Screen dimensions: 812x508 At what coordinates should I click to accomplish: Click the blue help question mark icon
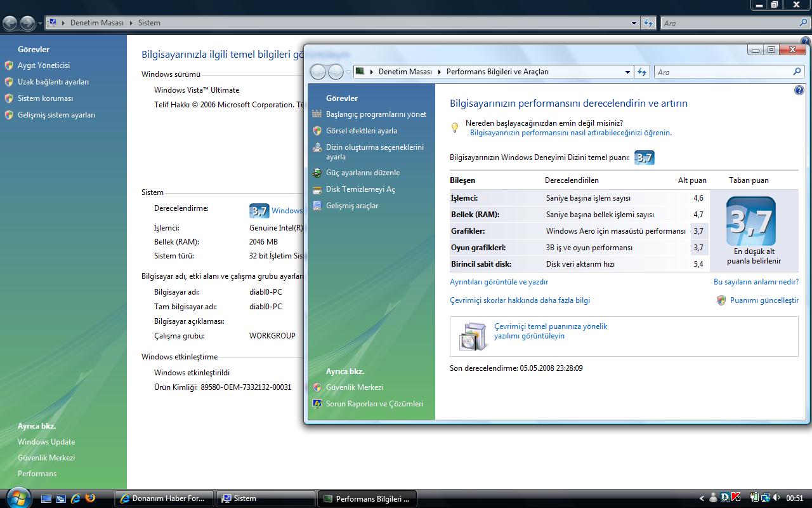(x=799, y=91)
